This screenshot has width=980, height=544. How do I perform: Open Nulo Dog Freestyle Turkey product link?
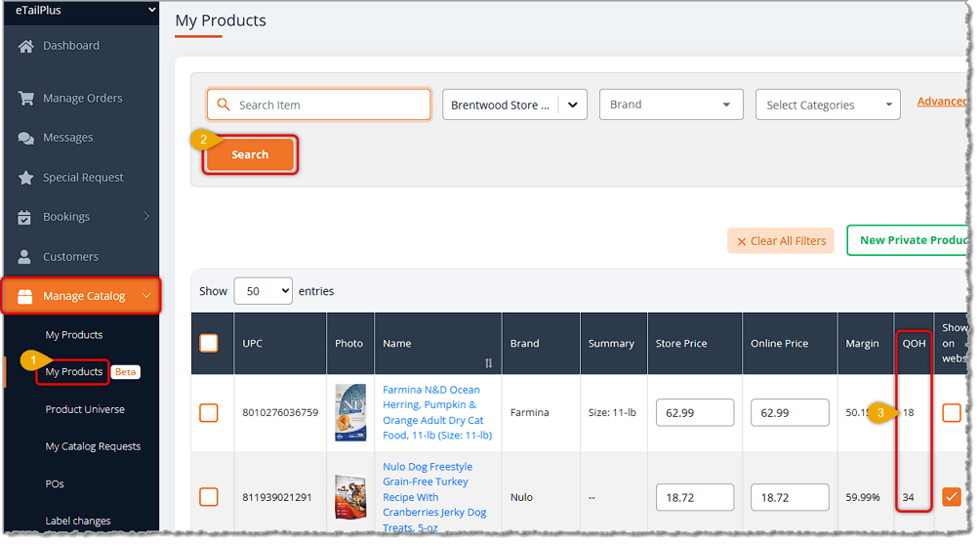click(x=434, y=497)
